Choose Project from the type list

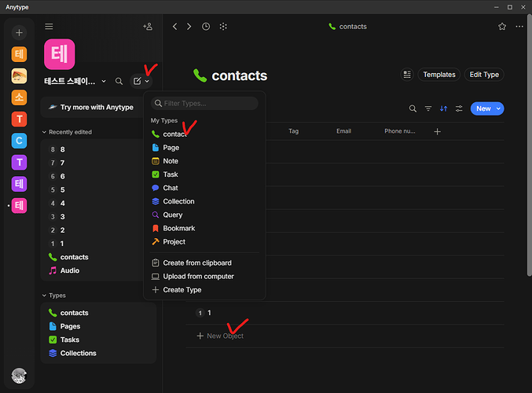pos(204,241)
